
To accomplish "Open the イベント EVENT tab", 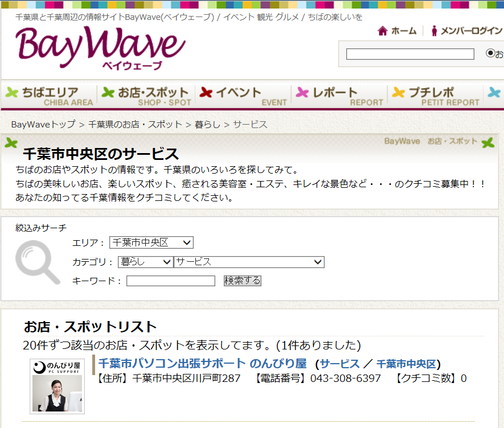I will [243, 96].
